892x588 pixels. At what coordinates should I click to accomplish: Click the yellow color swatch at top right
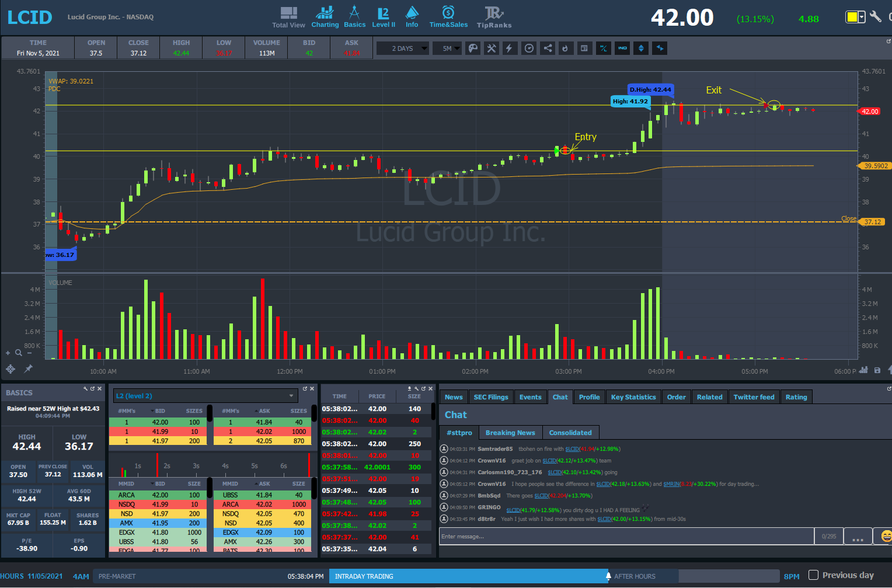[852, 17]
